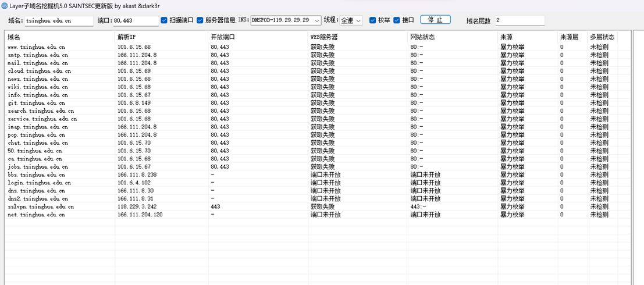
Task: Toggle the 服务器信息 checkbox
Action: (x=200, y=20)
